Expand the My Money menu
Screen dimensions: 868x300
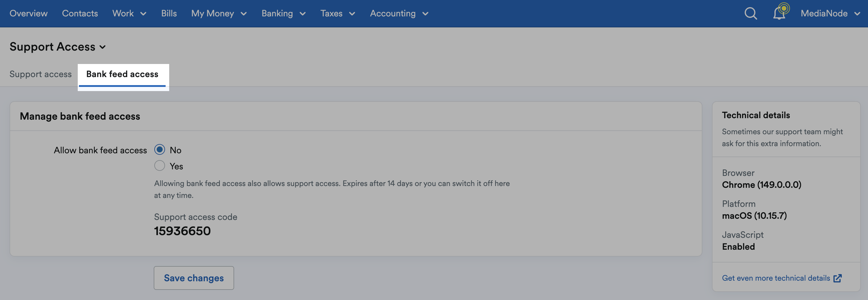tap(219, 13)
